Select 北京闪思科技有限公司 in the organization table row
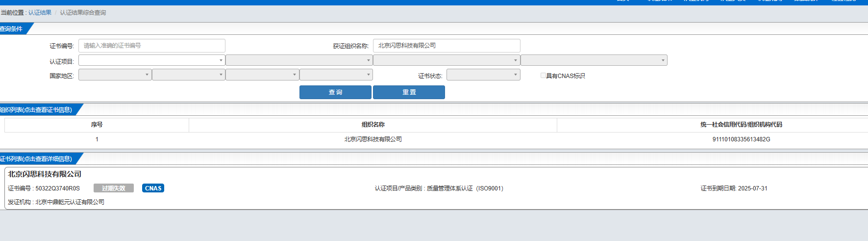 pos(373,139)
